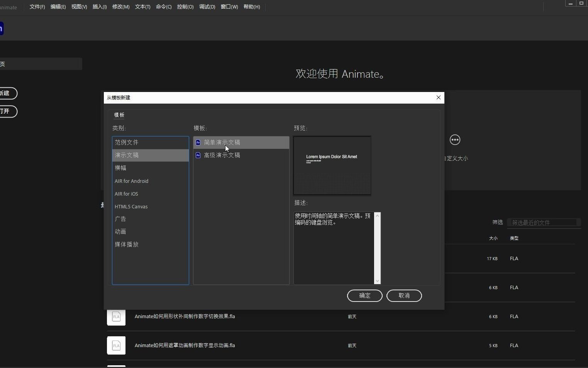
Task: Click the Animate logo icon top left
Action: pyautogui.click(x=2, y=28)
